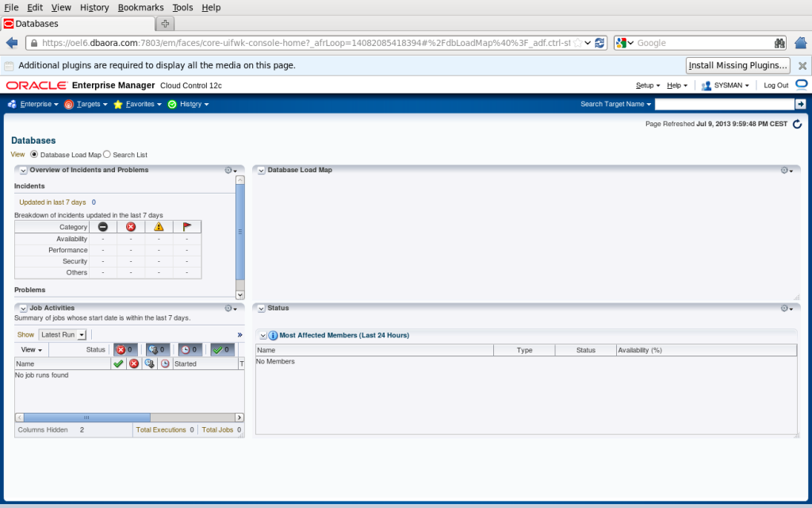This screenshot has height=508, width=812.
Task: Open Status panel gear menu
Action: click(x=787, y=309)
